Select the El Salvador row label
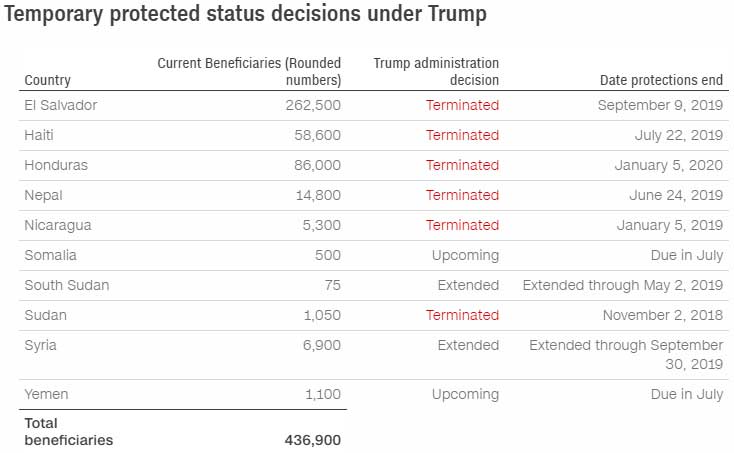This screenshot has width=734, height=453. tap(60, 105)
